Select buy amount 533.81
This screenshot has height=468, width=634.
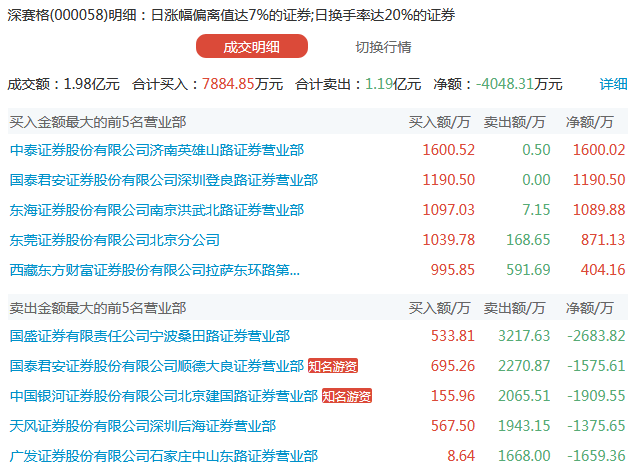pos(452,336)
